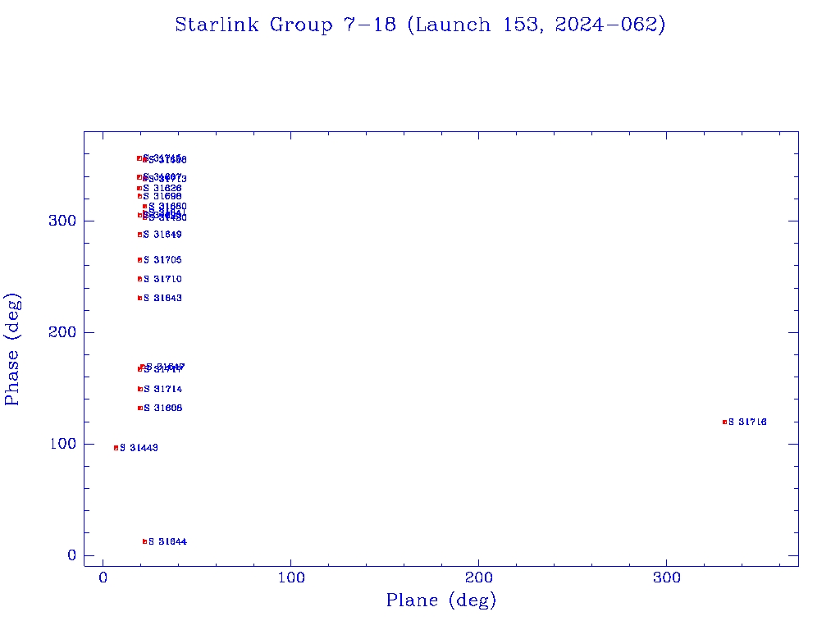Click the "S 31710" satellite label
The image size is (840, 630).
click(163, 279)
